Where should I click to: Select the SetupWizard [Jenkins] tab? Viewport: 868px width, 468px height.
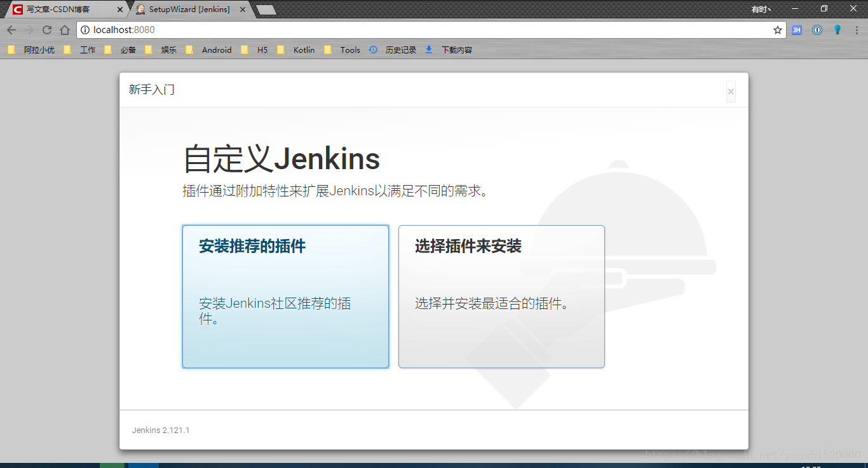[189, 10]
